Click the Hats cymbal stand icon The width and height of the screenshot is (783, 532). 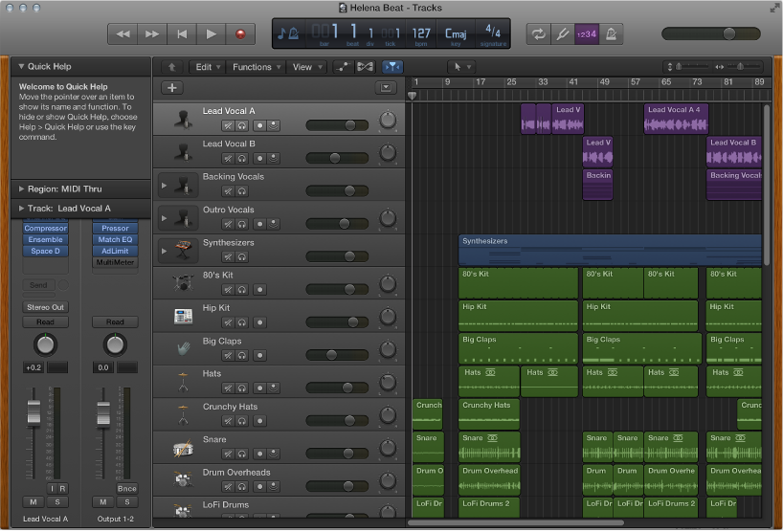click(183, 382)
